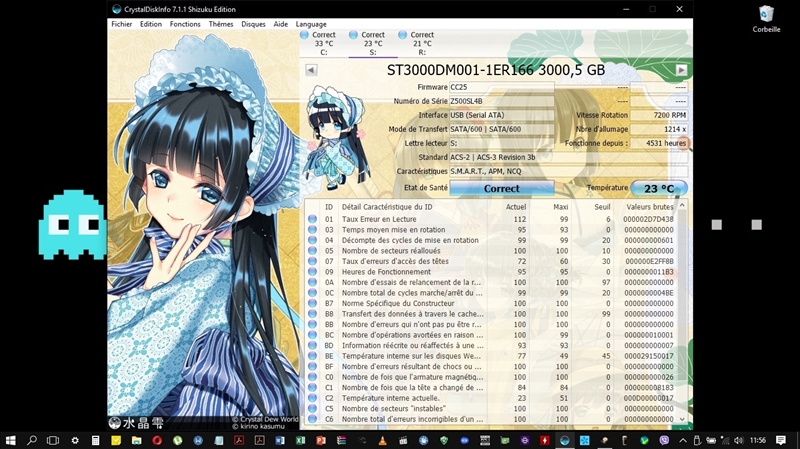800x449 pixels.
Task: Go to the next disk with the right arrow
Action: [681, 70]
